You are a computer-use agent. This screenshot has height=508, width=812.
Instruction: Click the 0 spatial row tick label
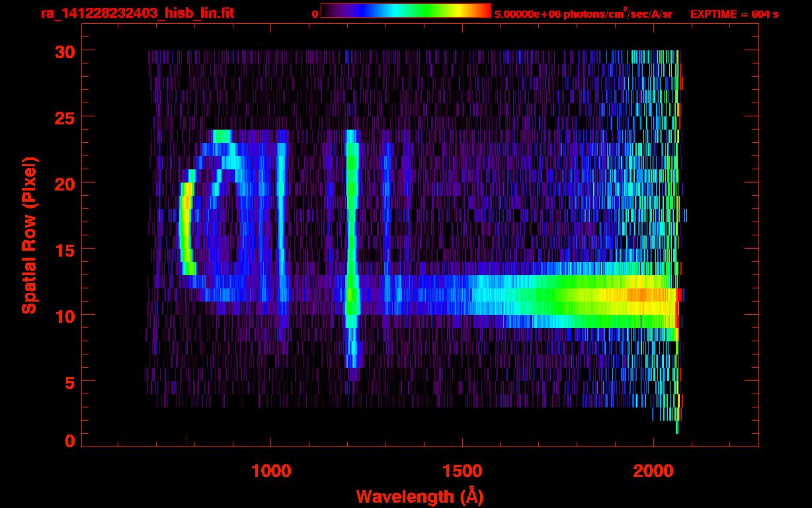[x=71, y=441]
